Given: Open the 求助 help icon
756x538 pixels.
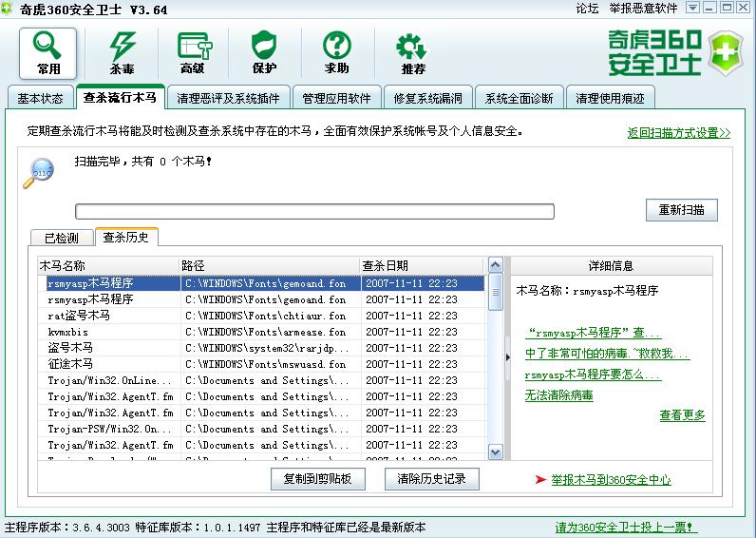Looking at the screenshot, I should click(336, 53).
